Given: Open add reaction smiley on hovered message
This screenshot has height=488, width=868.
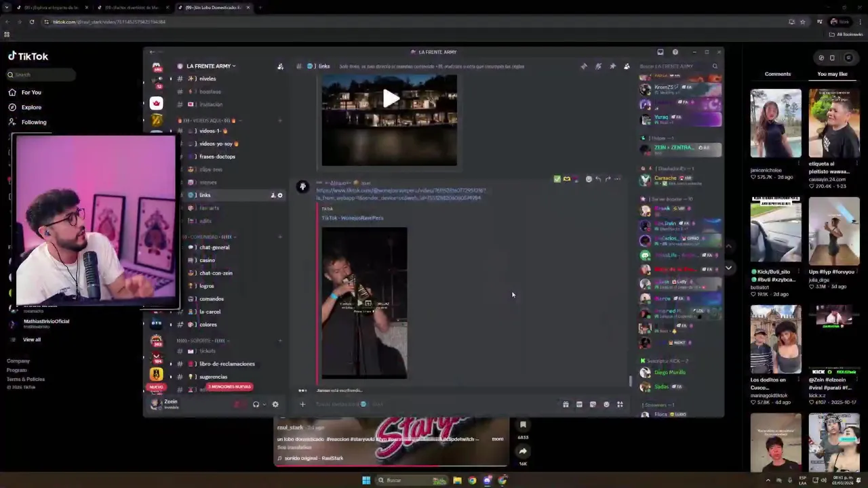Looking at the screenshot, I should (x=589, y=179).
